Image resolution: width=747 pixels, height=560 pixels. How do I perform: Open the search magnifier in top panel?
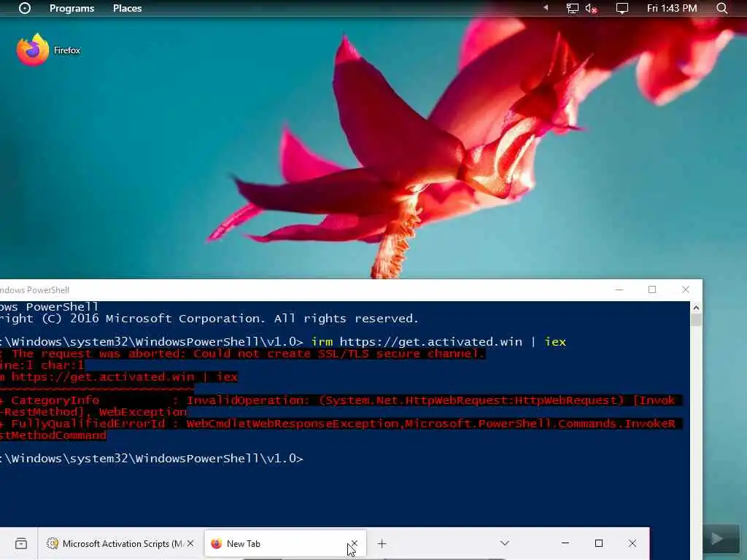[721, 8]
